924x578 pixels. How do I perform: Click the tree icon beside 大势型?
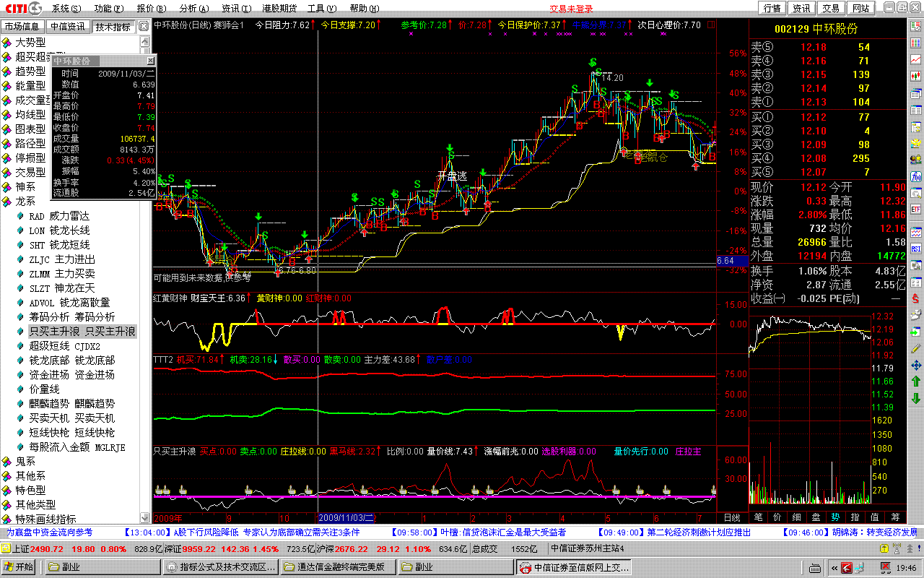[7, 43]
